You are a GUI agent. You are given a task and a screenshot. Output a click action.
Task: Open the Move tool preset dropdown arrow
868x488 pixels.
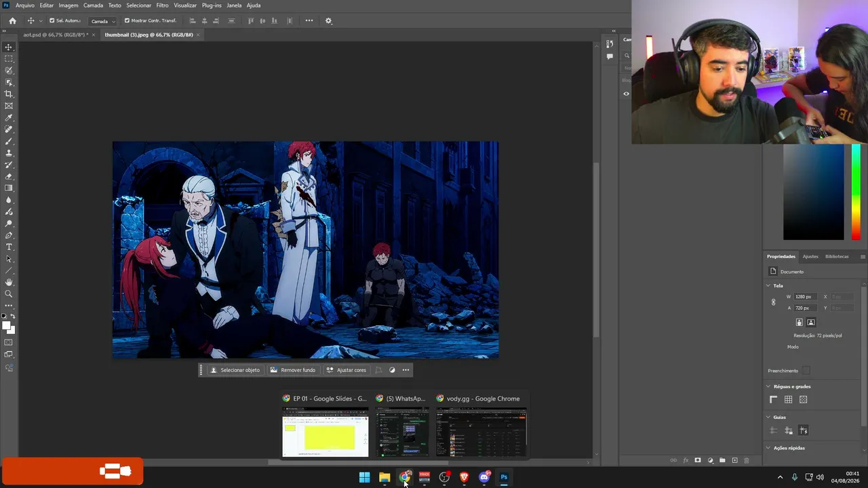[41, 21]
